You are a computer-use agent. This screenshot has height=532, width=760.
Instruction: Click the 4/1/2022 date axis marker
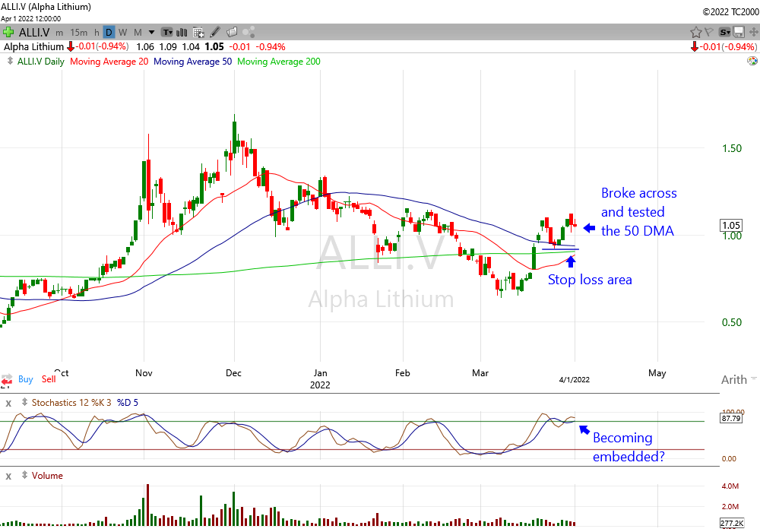point(575,379)
